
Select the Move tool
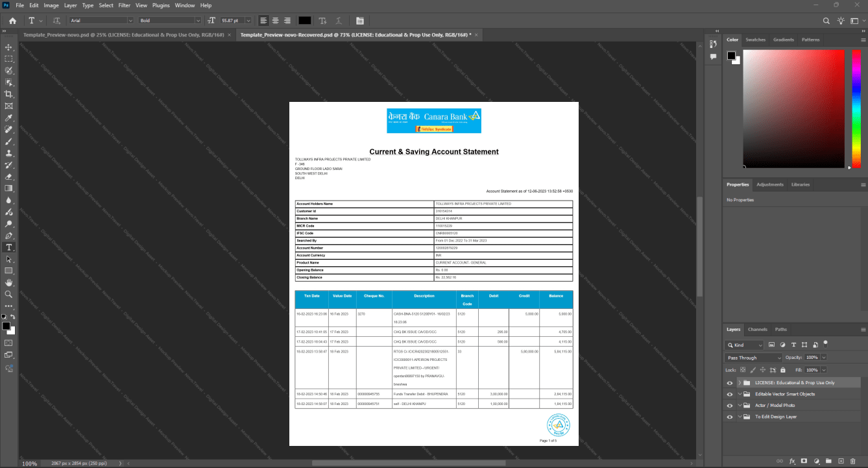[x=8, y=47]
